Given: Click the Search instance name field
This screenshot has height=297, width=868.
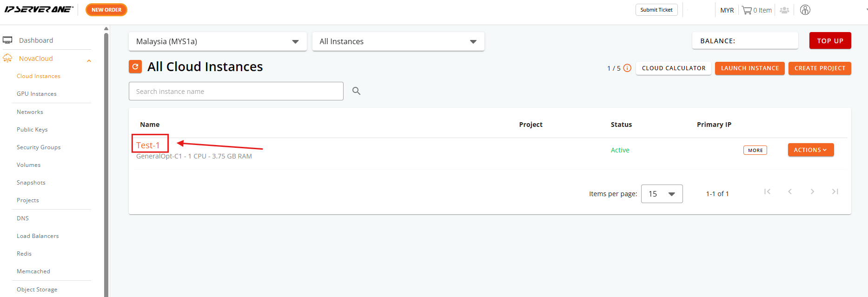Looking at the screenshot, I should tap(236, 91).
